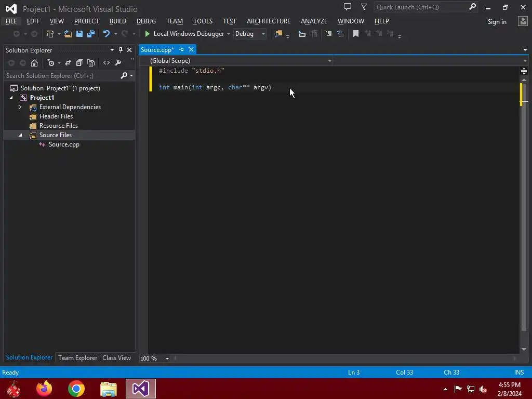Click Sign in link
This screenshot has width=532, height=399.
[x=497, y=22]
